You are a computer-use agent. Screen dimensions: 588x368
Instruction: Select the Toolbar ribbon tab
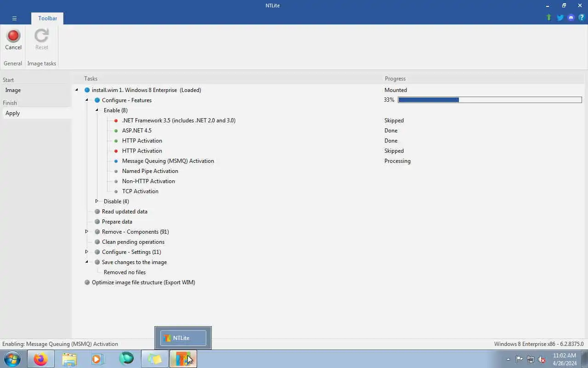pyautogui.click(x=48, y=18)
